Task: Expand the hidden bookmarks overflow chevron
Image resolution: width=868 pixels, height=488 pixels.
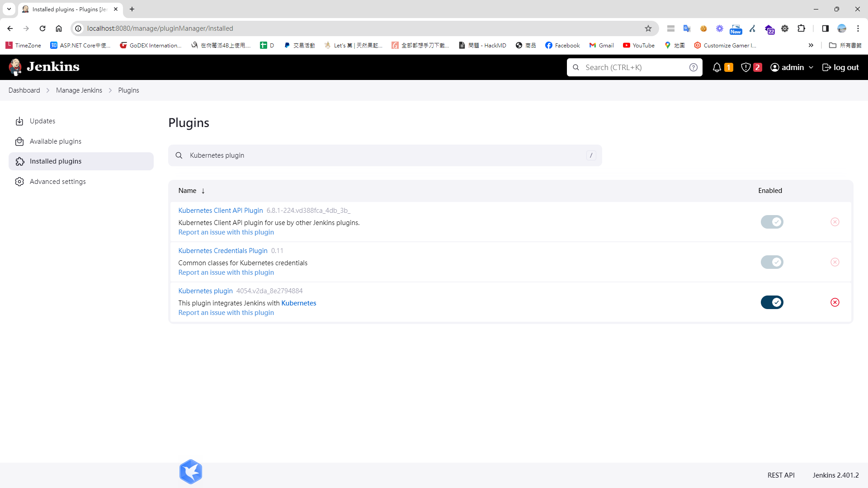Action: 811,45
